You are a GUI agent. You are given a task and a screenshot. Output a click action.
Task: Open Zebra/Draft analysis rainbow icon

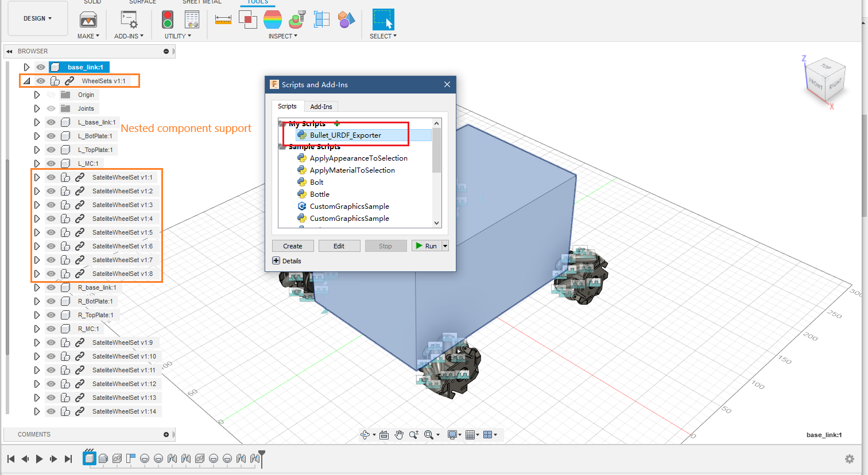[273, 20]
